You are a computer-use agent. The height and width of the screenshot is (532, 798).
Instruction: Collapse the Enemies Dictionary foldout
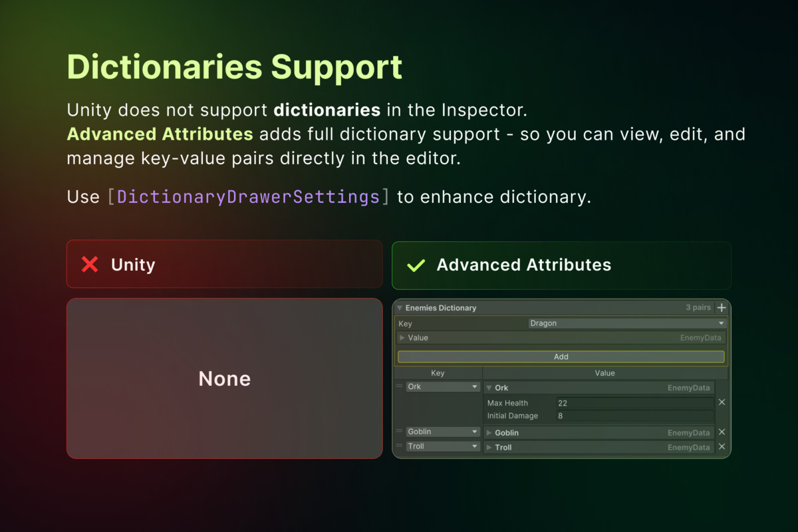coord(400,308)
